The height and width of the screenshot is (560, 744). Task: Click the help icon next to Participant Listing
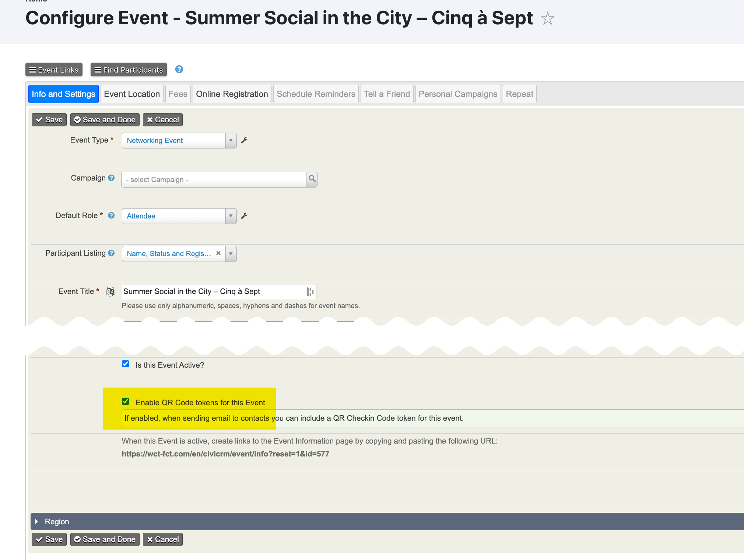coord(112,253)
